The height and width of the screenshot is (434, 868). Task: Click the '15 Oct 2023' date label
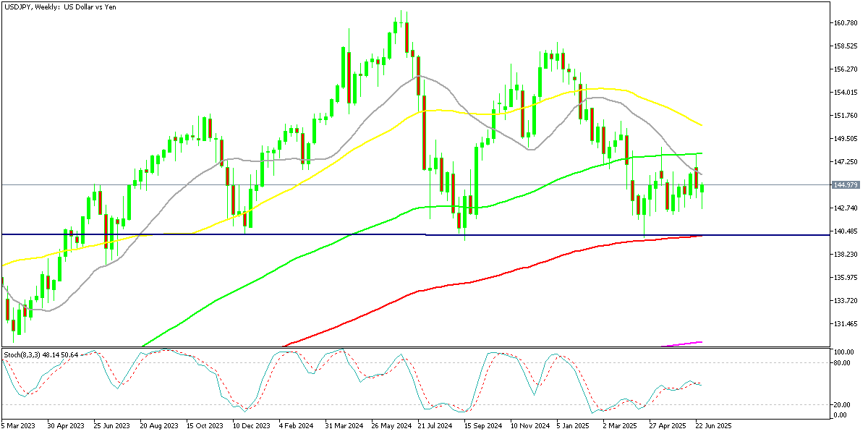(205, 427)
